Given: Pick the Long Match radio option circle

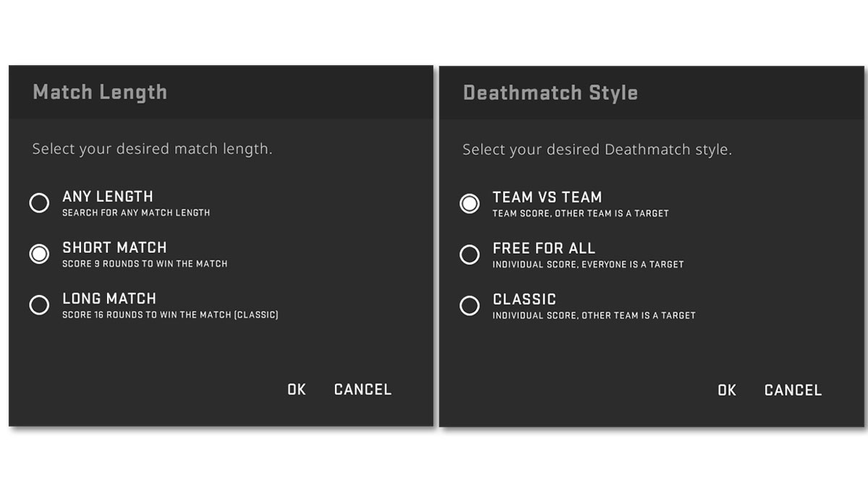Looking at the screenshot, I should pyautogui.click(x=39, y=305).
